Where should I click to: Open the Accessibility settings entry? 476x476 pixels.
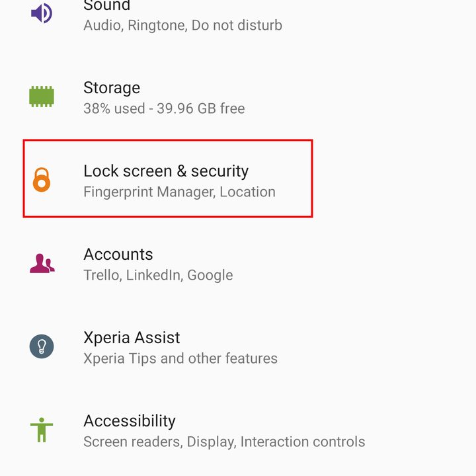tap(238, 431)
